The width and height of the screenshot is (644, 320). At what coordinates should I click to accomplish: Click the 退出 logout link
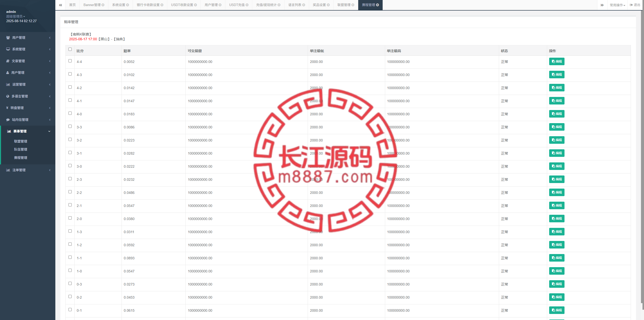[x=635, y=5]
